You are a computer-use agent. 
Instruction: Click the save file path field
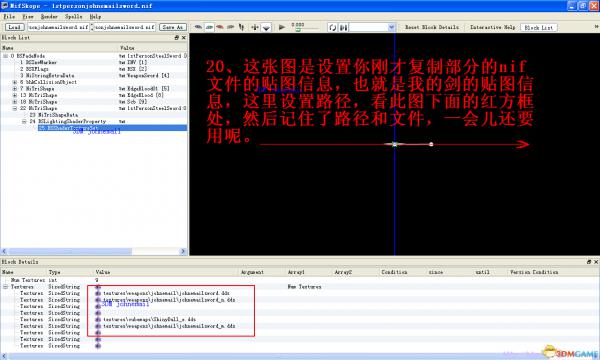[x=124, y=27]
